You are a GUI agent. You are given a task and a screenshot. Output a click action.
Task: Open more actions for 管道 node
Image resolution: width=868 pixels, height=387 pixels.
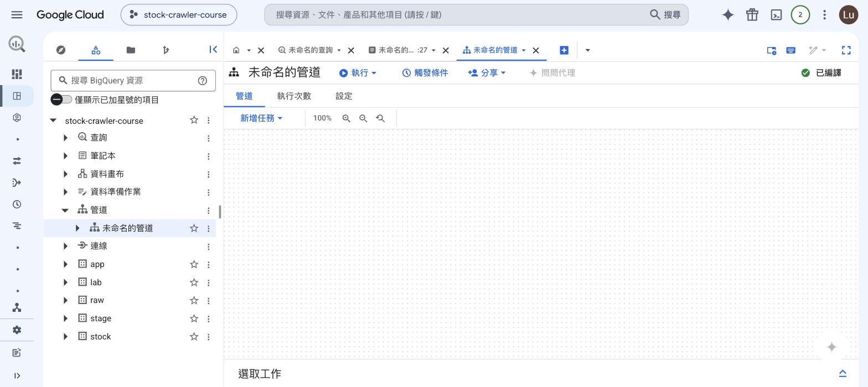click(208, 211)
